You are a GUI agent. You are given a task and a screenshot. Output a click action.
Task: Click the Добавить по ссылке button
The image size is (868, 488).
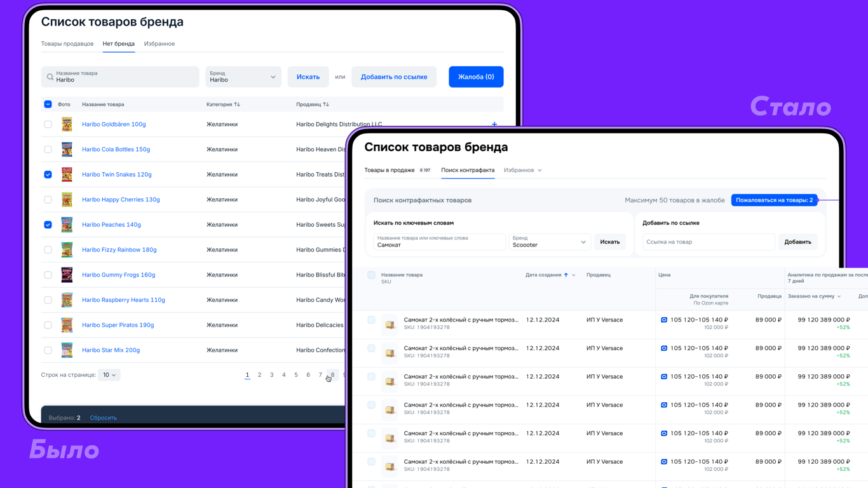pos(394,77)
